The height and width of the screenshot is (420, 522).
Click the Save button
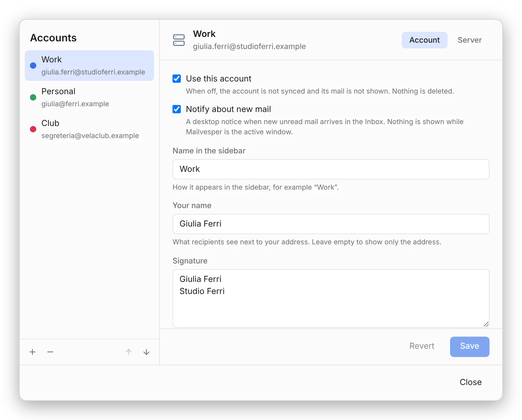click(x=469, y=346)
